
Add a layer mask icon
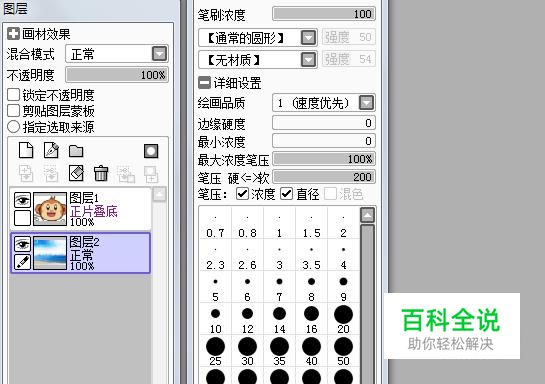click(x=151, y=151)
